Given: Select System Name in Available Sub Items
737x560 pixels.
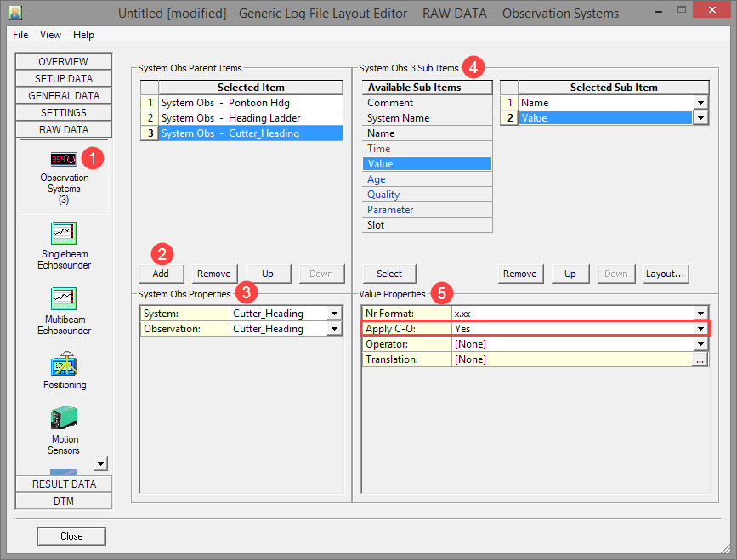Looking at the screenshot, I should (427, 118).
